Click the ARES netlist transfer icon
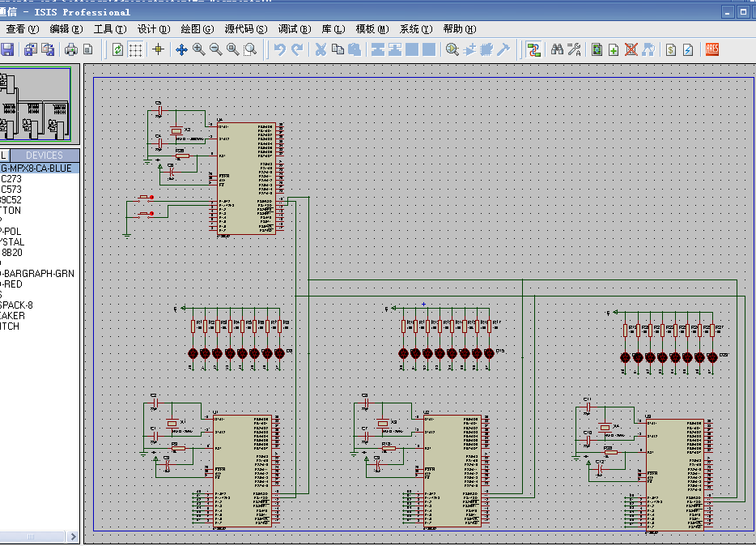This screenshot has width=756, height=546. pyautogui.click(x=712, y=49)
